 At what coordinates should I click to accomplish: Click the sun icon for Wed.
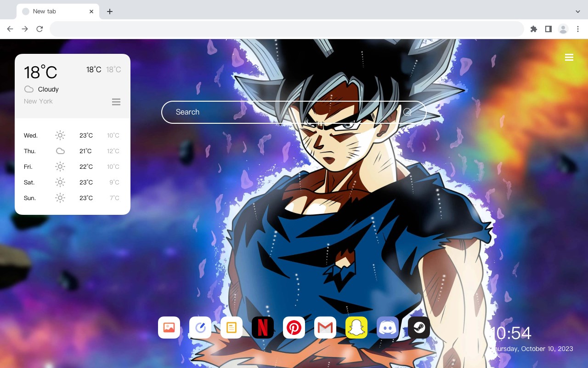(x=60, y=135)
